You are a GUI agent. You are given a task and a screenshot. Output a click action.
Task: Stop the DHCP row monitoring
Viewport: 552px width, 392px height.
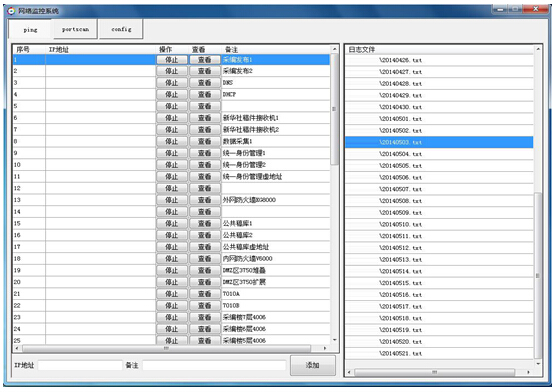(171, 95)
